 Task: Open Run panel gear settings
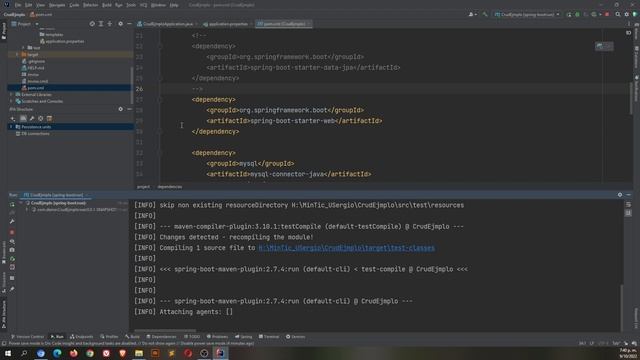click(x=620, y=195)
